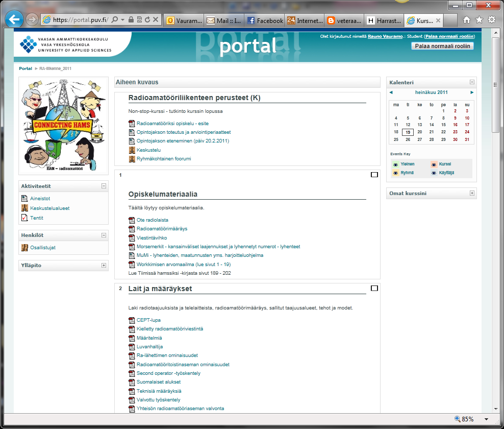Click the forum icon beside Keskustelu
504x429 pixels.
[x=132, y=150]
